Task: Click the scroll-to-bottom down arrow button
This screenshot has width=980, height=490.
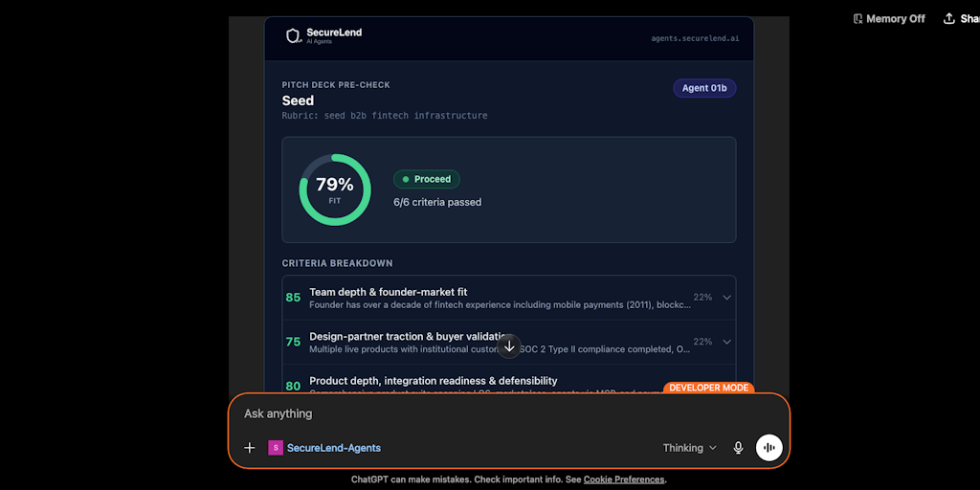Action: click(509, 346)
